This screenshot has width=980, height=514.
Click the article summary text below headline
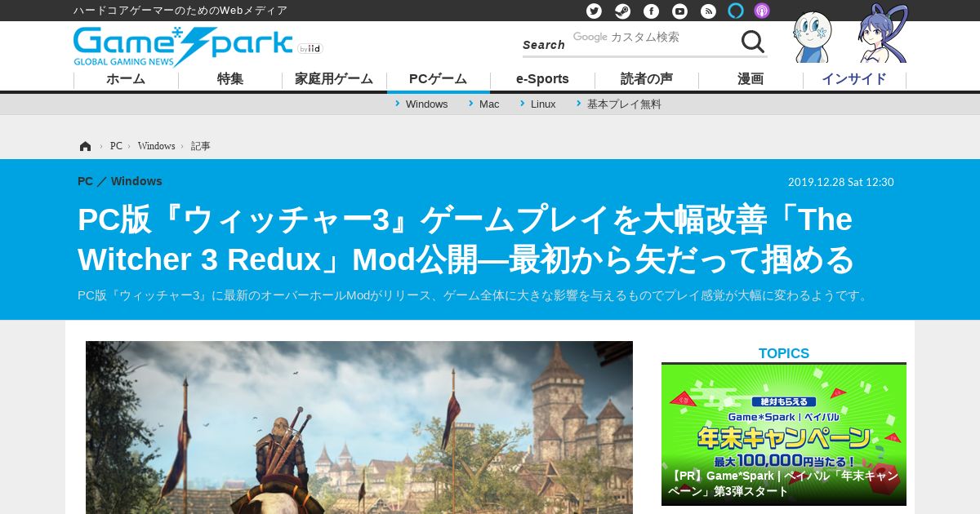click(x=474, y=295)
